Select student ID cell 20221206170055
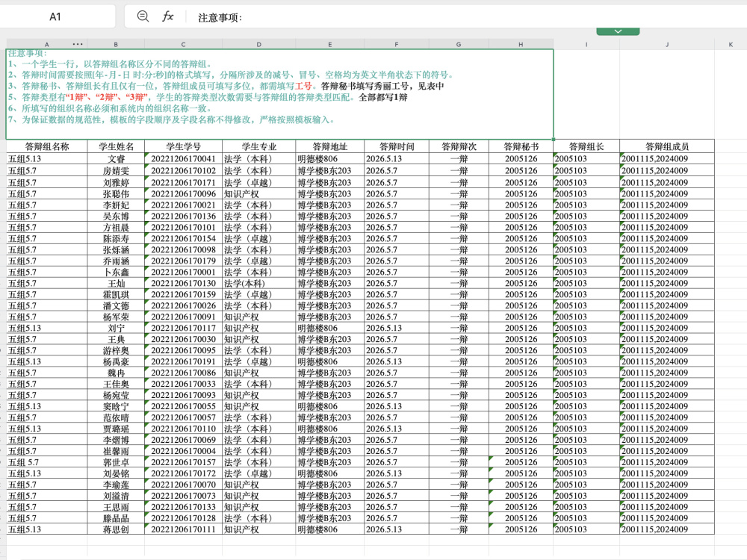 184,406
